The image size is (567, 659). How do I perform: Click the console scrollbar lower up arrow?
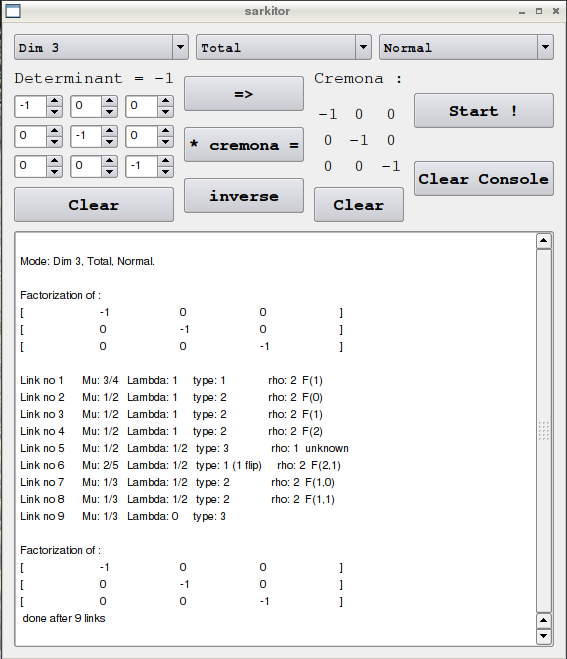click(x=543, y=620)
